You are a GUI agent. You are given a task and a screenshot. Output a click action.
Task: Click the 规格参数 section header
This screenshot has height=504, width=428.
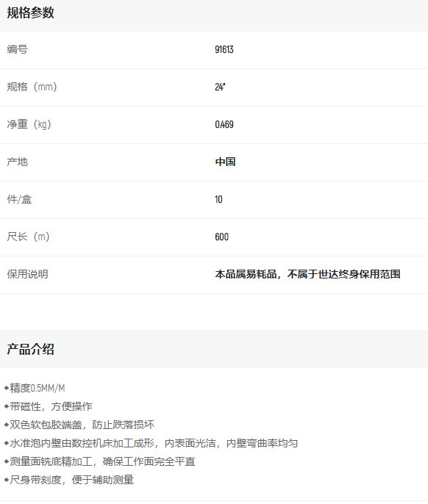[x=31, y=13]
